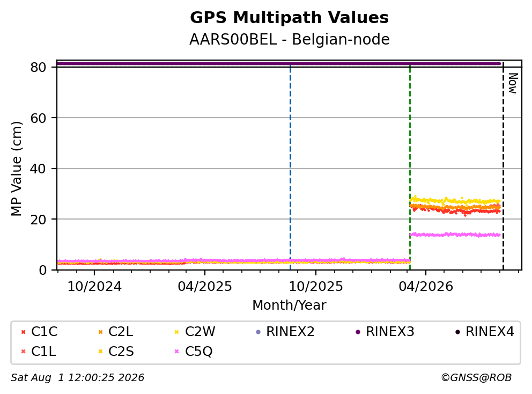Click the AARS00BEL - Belgian-node subtitle
This screenshot has width=532, height=394.
coord(289,39)
